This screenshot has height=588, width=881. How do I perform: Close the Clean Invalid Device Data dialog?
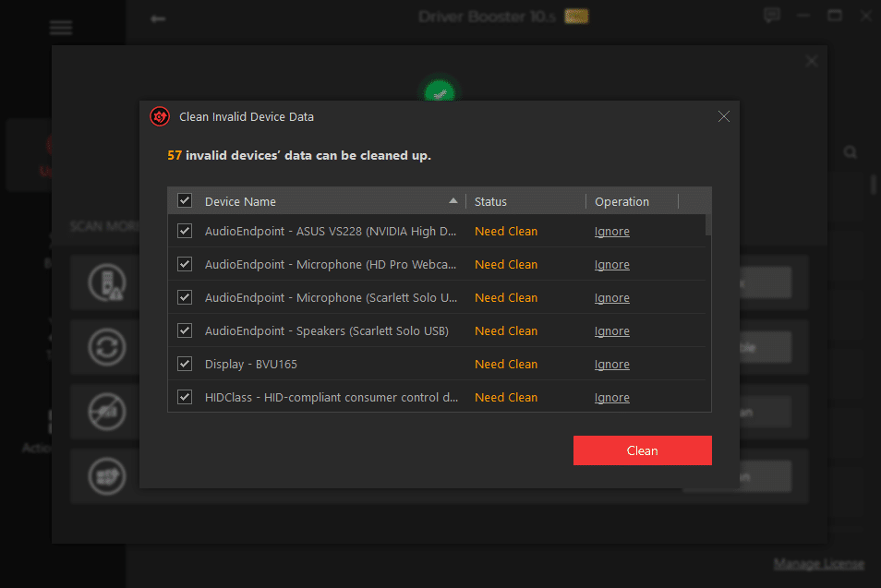click(x=724, y=116)
